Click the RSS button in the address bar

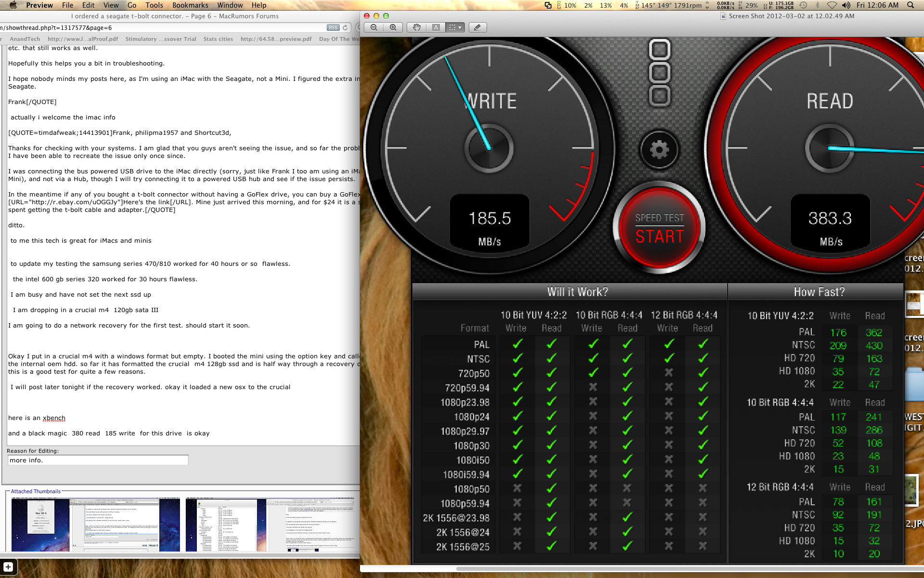tap(333, 27)
